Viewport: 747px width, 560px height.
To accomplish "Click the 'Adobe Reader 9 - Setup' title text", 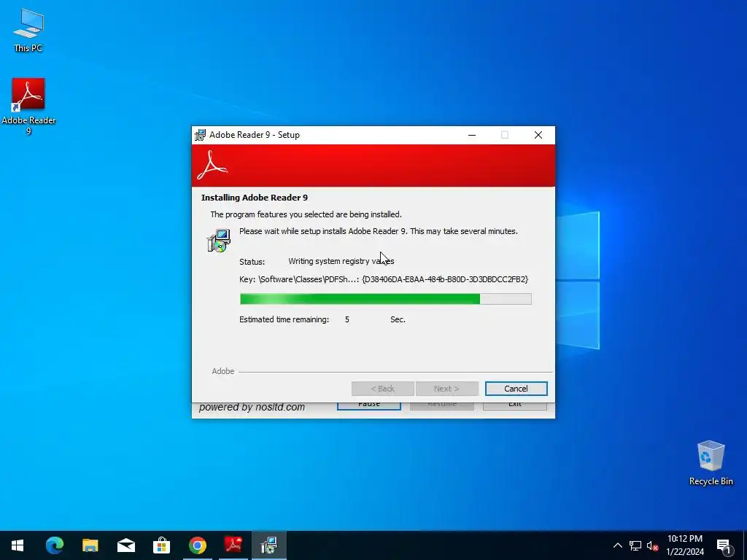I will click(x=255, y=135).
